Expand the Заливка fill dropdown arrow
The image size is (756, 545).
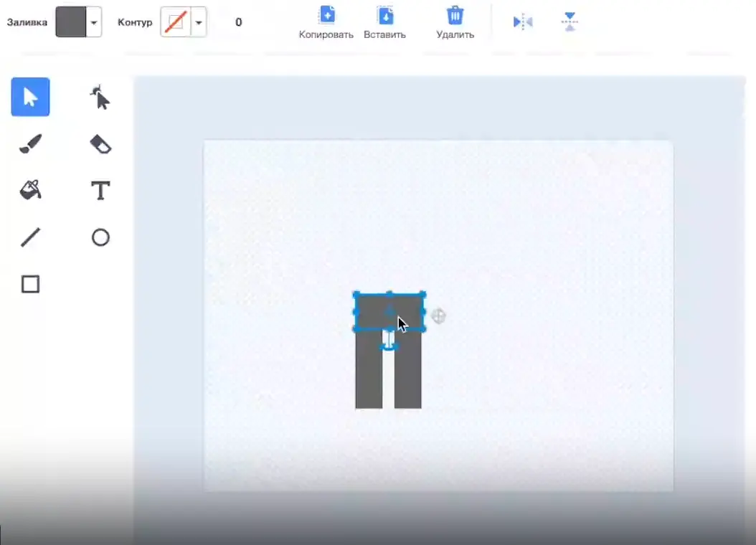94,22
